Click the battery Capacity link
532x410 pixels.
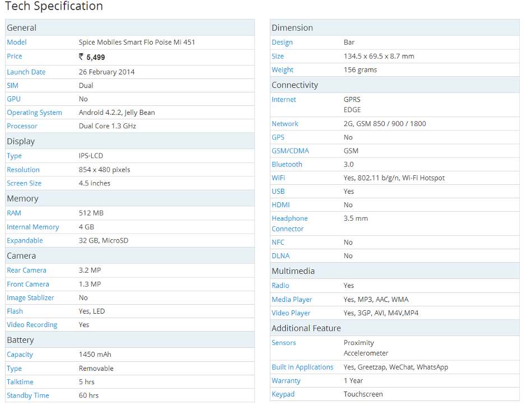pos(20,355)
